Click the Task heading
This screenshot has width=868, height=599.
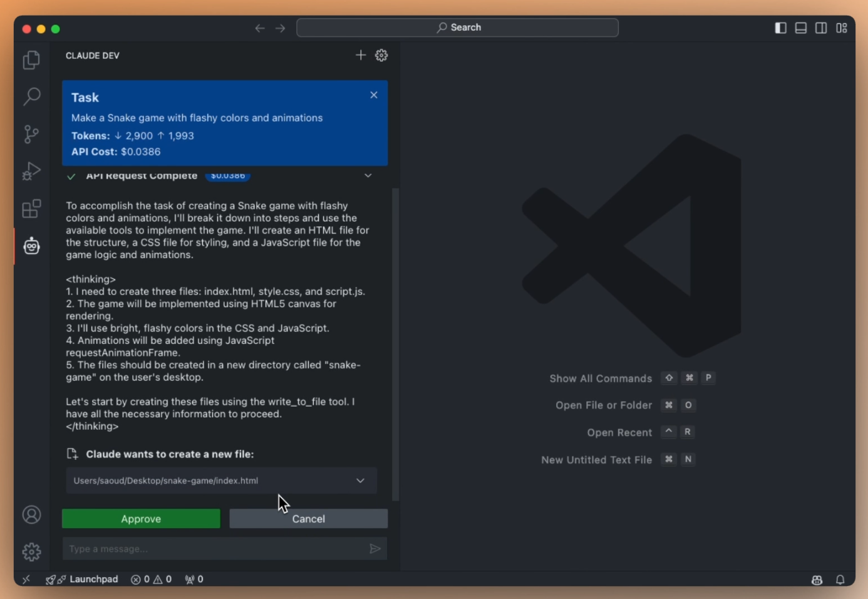[85, 98]
